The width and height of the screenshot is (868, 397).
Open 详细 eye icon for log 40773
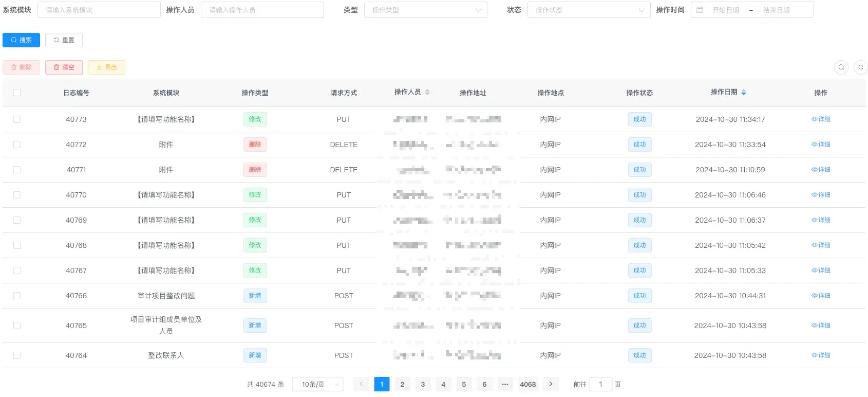click(x=815, y=119)
